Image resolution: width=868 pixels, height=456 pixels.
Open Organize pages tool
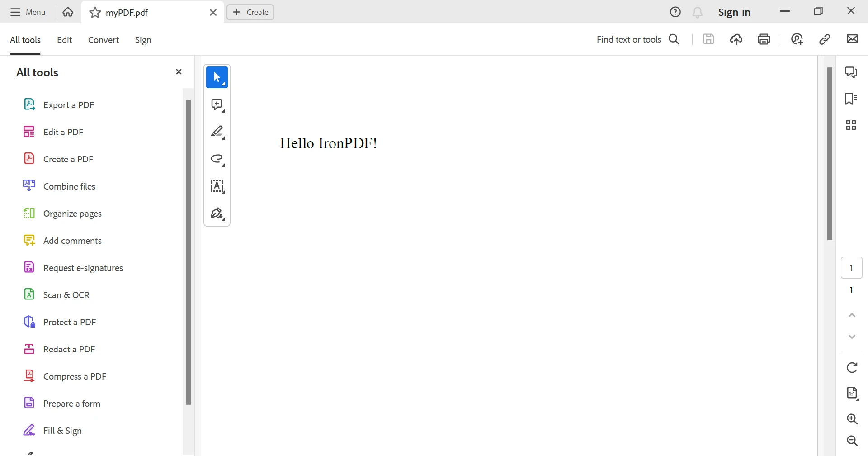pos(62,214)
